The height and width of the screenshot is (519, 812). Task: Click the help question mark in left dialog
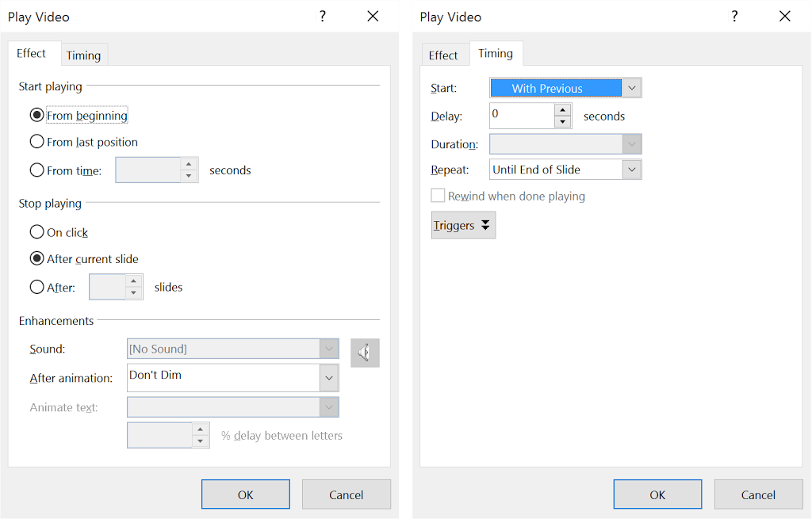pos(323,16)
